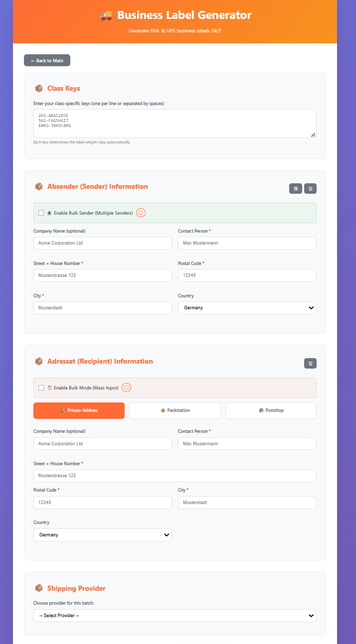Open info icon beside Enable Bulk Mode
Viewport: 356px width, 644px height.
(127, 387)
